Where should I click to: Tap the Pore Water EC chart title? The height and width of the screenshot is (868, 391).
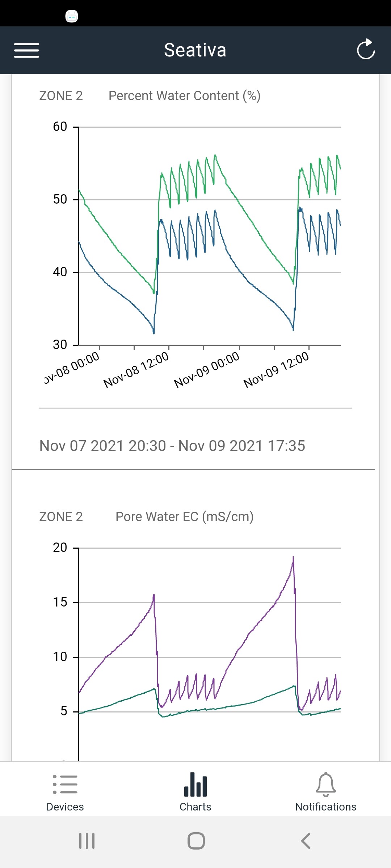click(x=185, y=517)
